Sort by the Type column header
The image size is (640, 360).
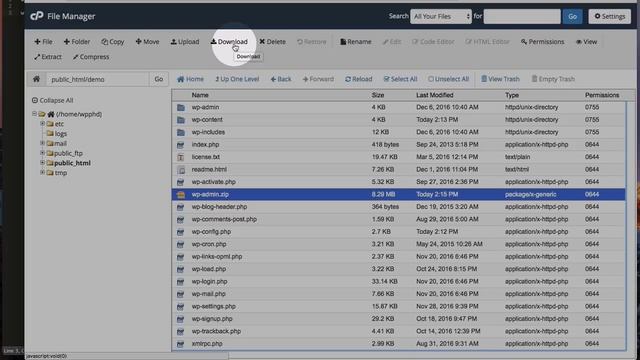tap(512, 95)
